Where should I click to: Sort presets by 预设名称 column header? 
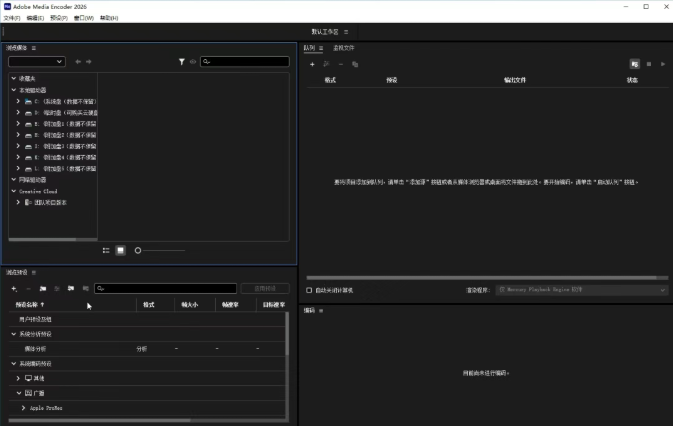pyautogui.click(x=30, y=305)
